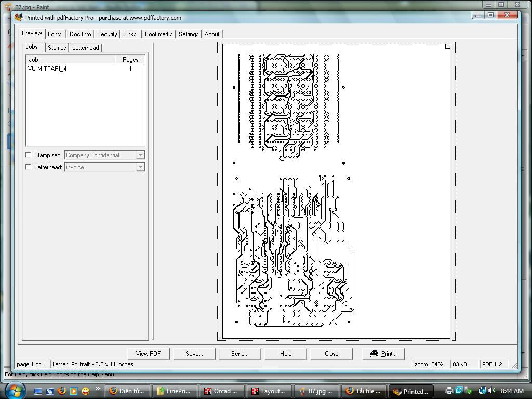Switch to the Fonts tab
The image size is (532, 399).
55,34
